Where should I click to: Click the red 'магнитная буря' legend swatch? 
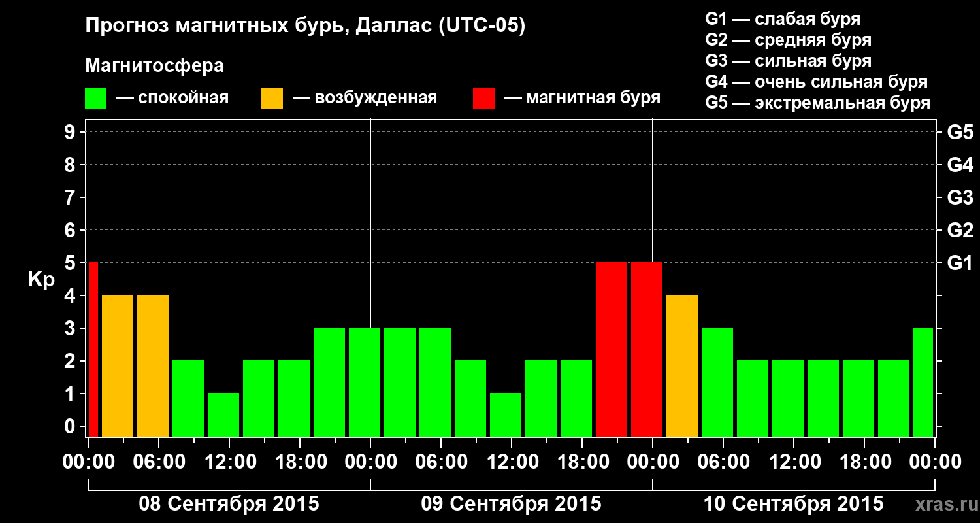click(x=484, y=99)
